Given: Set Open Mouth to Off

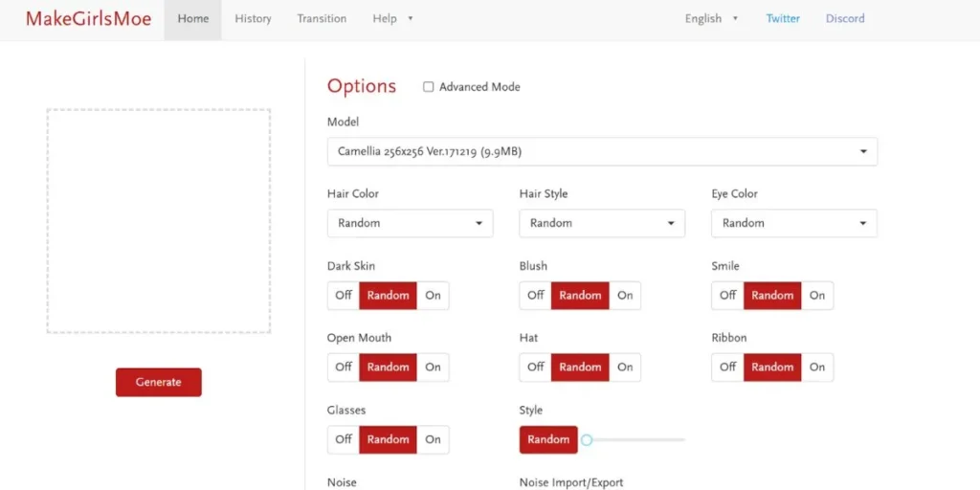Looking at the screenshot, I should click(x=344, y=367).
